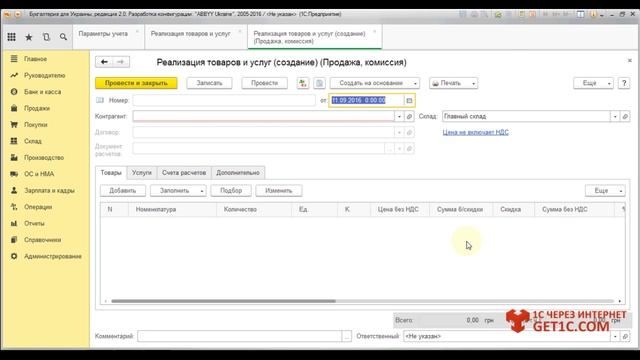Open title bar menu dropdown arrow beside 1C logo
The width and height of the screenshot is (640, 360).
click(18, 14)
